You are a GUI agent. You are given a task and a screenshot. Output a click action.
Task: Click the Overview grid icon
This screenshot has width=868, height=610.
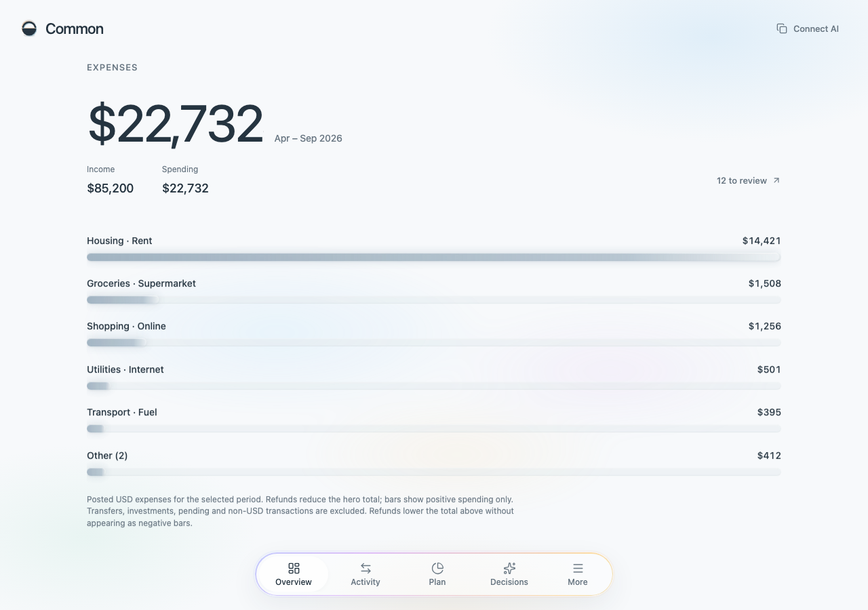coord(294,568)
